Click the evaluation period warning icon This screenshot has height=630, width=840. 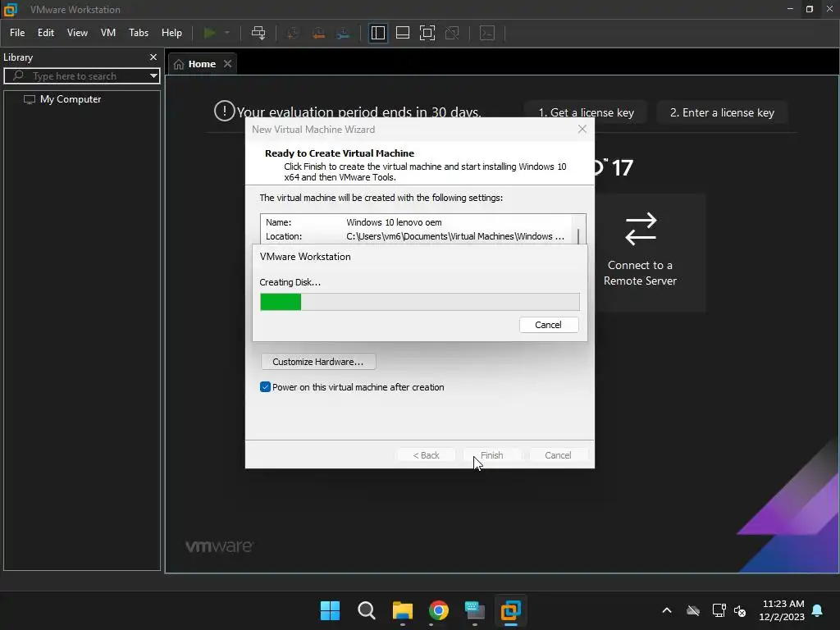pos(225,111)
